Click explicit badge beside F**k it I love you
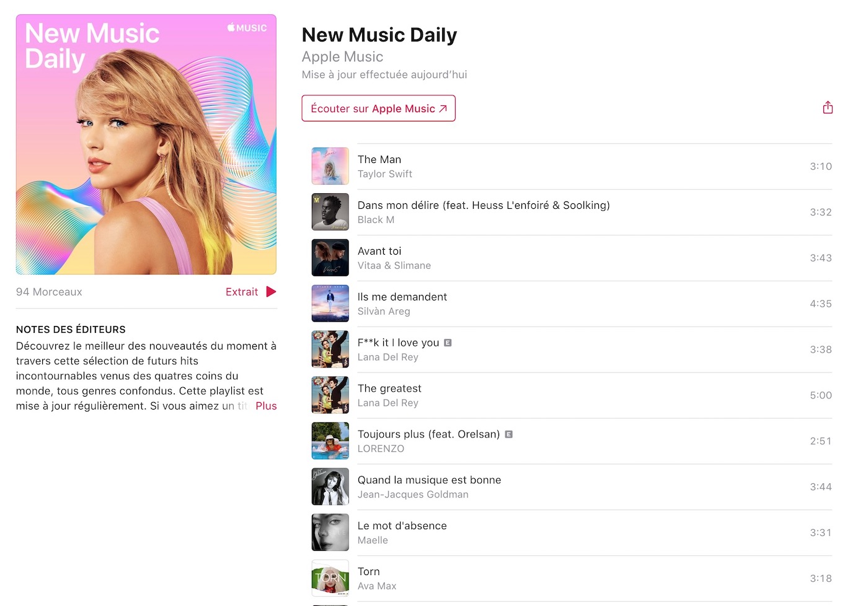Image resolution: width=868 pixels, height=606 pixels. pyautogui.click(x=448, y=343)
